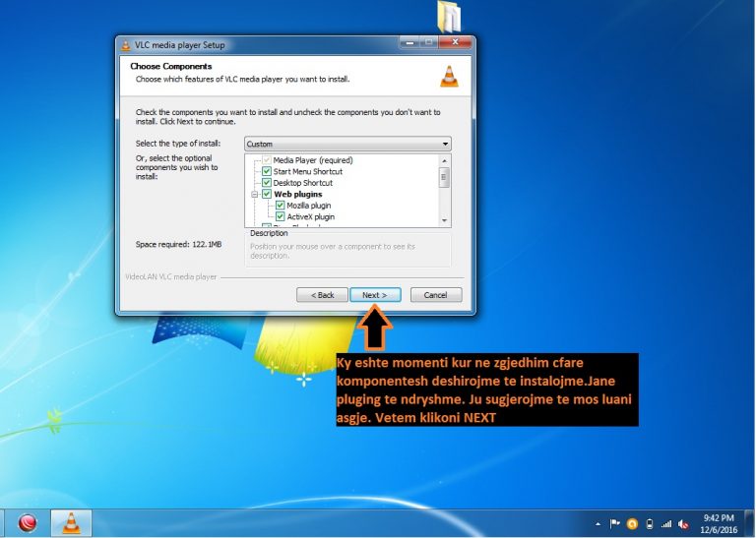The image size is (756, 538).
Task: Select the Mozilla plugin label text
Action: click(x=308, y=206)
